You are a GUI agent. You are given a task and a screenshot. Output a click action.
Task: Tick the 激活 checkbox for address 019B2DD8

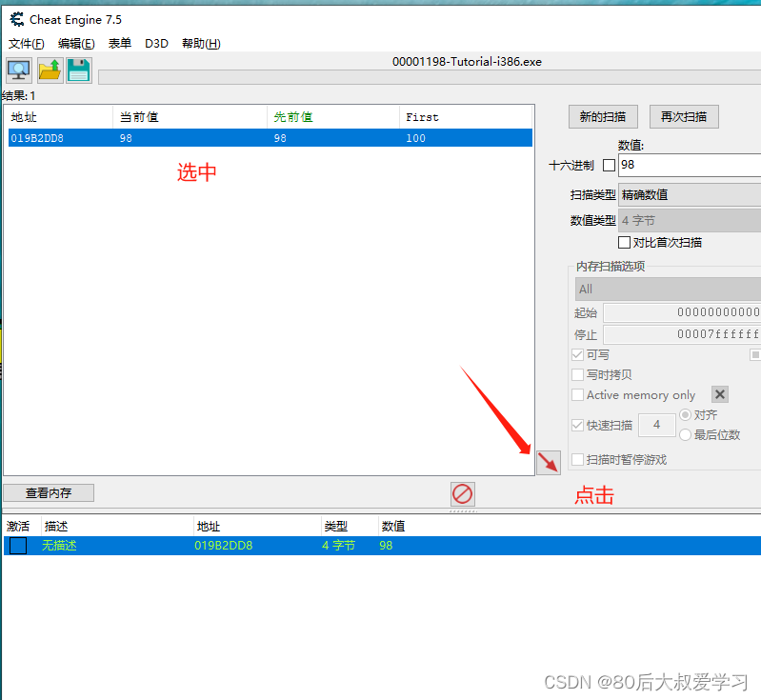18,546
